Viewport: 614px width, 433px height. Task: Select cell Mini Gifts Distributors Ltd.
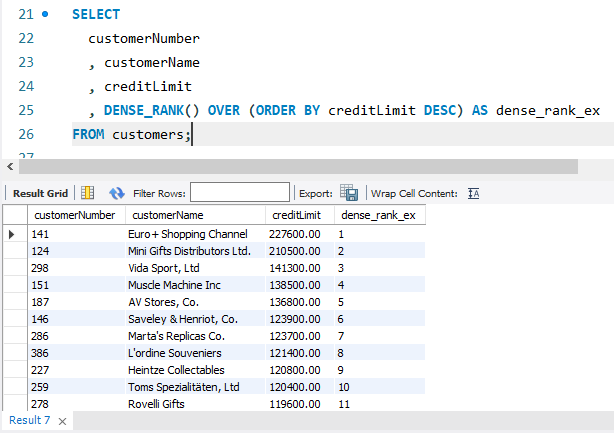[195, 251]
